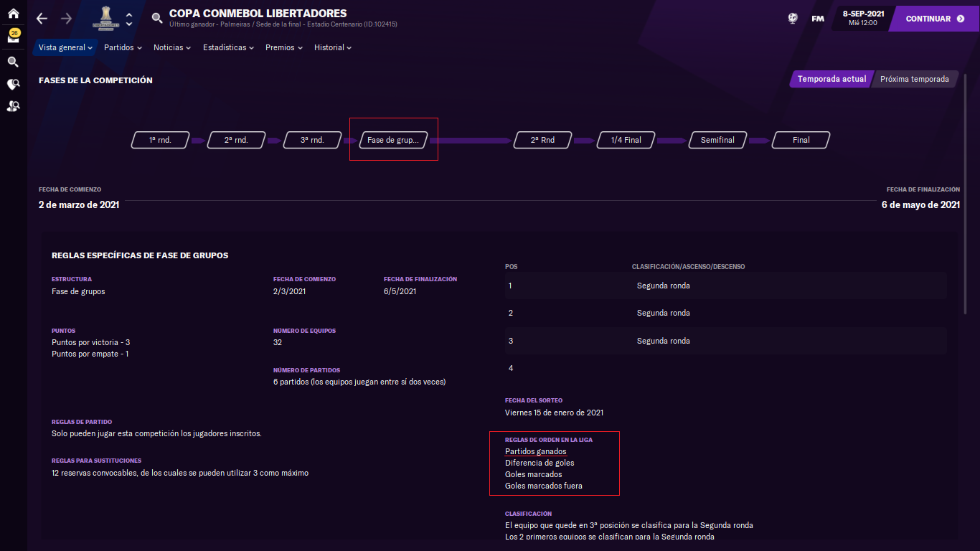Viewport: 980px width, 551px height.
Task: Switch to the Próxima temporada tab
Action: tap(914, 79)
